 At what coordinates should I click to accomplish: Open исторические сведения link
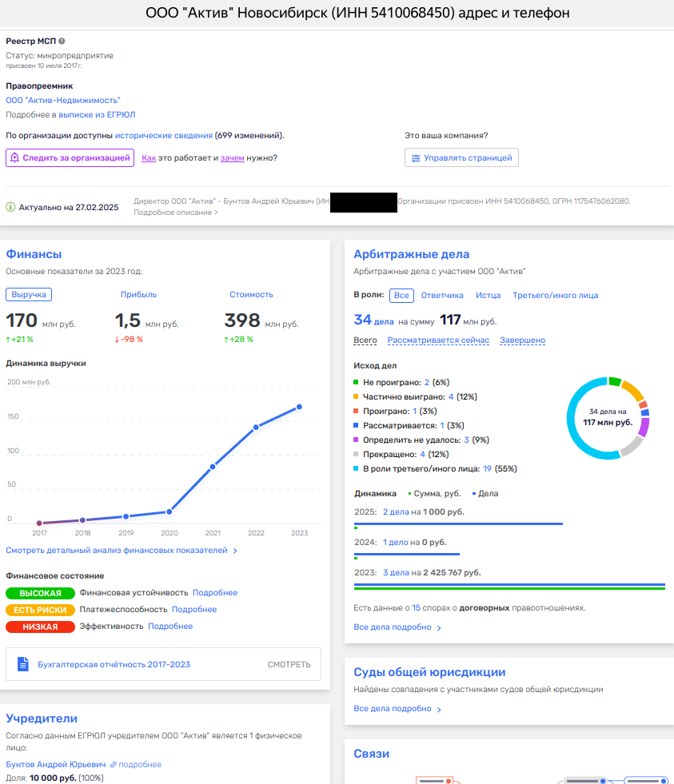click(164, 136)
